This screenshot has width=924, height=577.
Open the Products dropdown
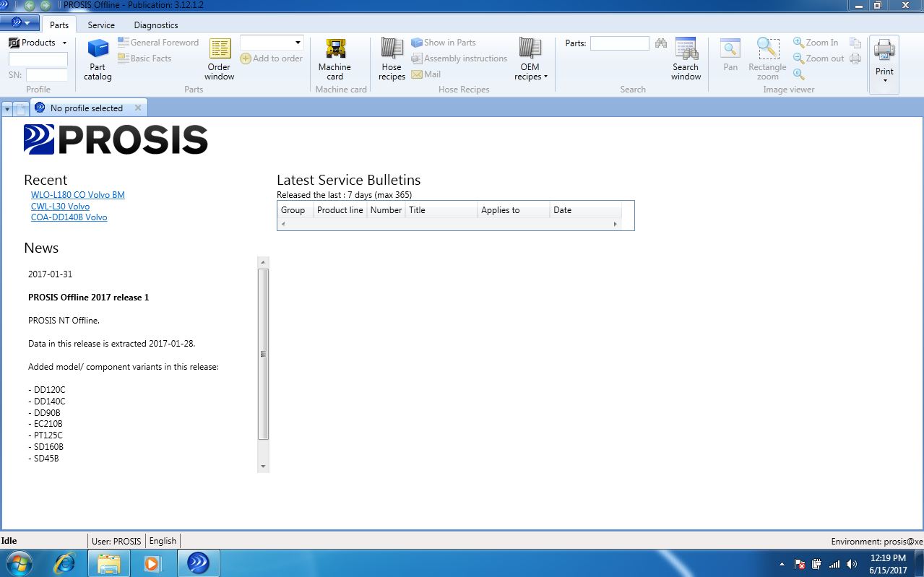pyautogui.click(x=38, y=43)
